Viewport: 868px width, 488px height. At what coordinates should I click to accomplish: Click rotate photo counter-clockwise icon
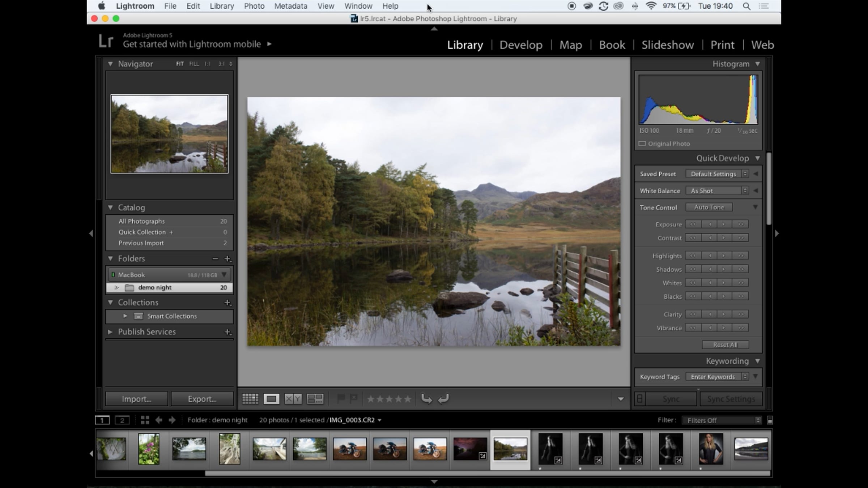pyautogui.click(x=426, y=399)
